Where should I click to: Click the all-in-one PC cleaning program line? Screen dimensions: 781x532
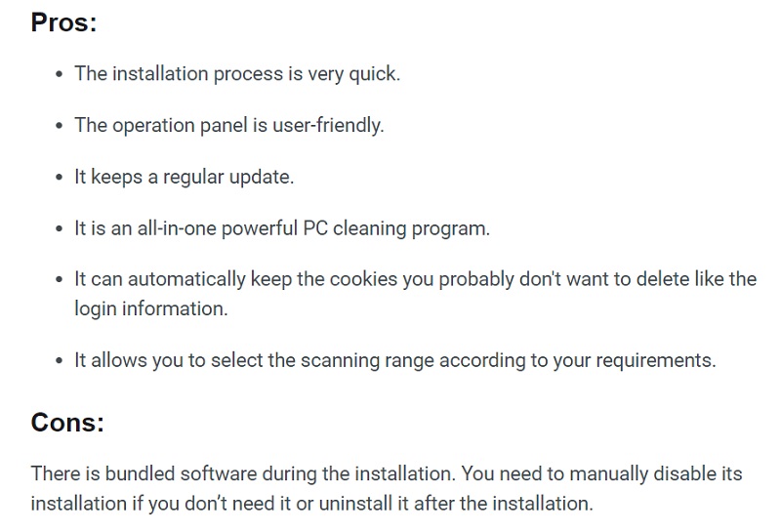click(x=281, y=228)
